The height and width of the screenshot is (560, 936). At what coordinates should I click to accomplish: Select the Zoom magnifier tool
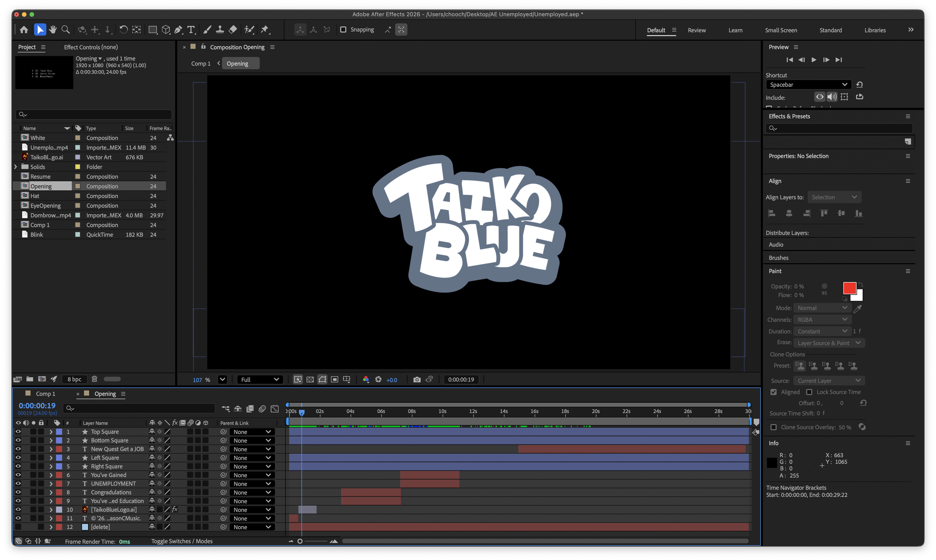point(66,30)
